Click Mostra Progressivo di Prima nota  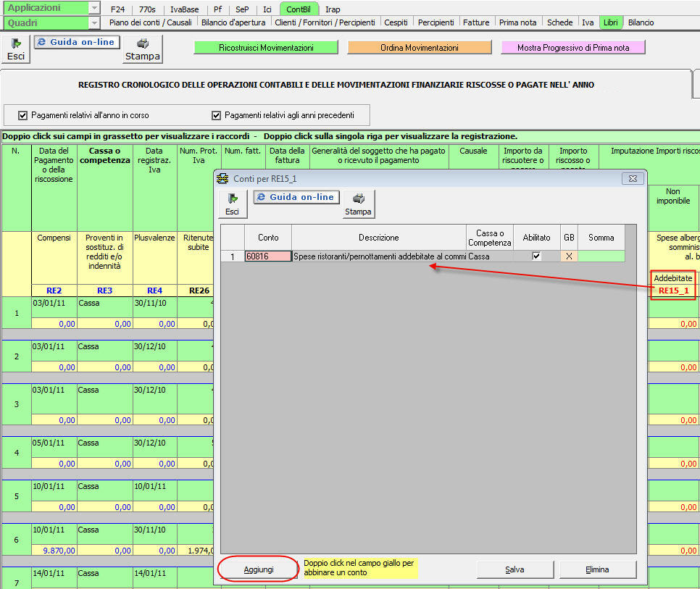[572, 48]
